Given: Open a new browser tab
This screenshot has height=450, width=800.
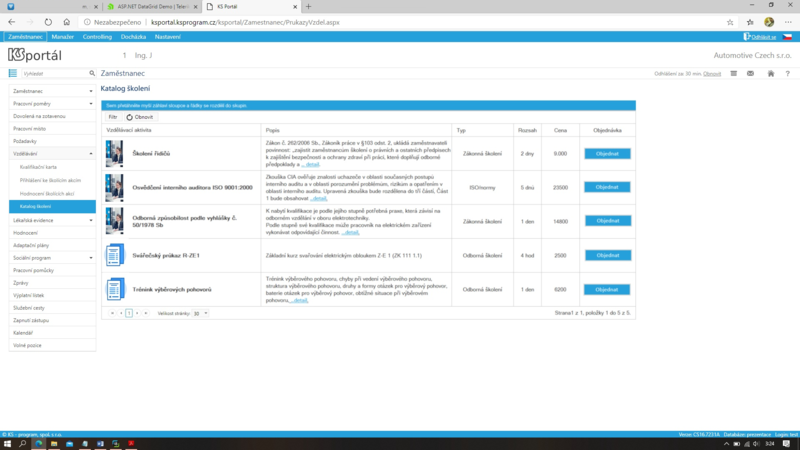Looking at the screenshot, I should tap(308, 7).
